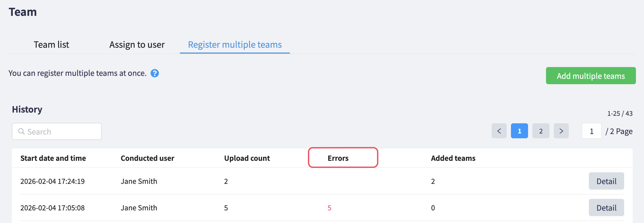The width and height of the screenshot is (644, 223).
Task: Open Detail for 17:24:19 upload
Action: tap(606, 181)
